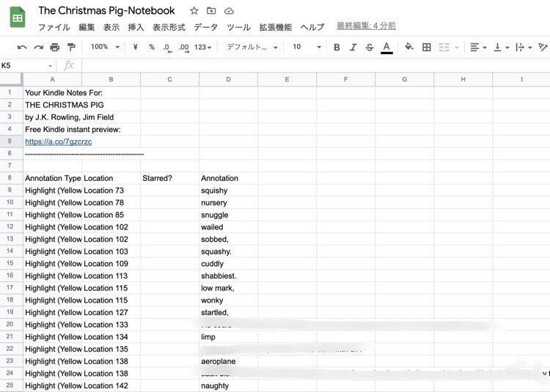Open the 挿入 menu

point(136,27)
